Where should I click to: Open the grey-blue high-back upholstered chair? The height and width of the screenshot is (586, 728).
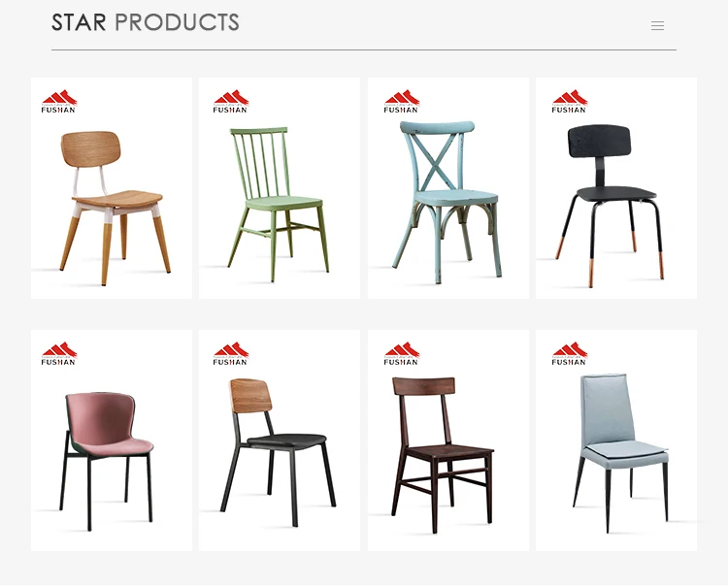(x=616, y=440)
